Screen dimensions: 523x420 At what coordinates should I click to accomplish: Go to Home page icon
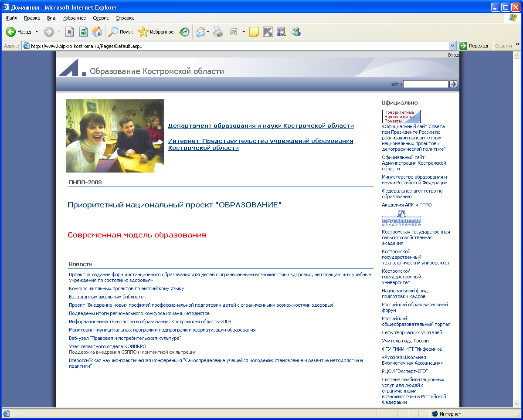97,32
